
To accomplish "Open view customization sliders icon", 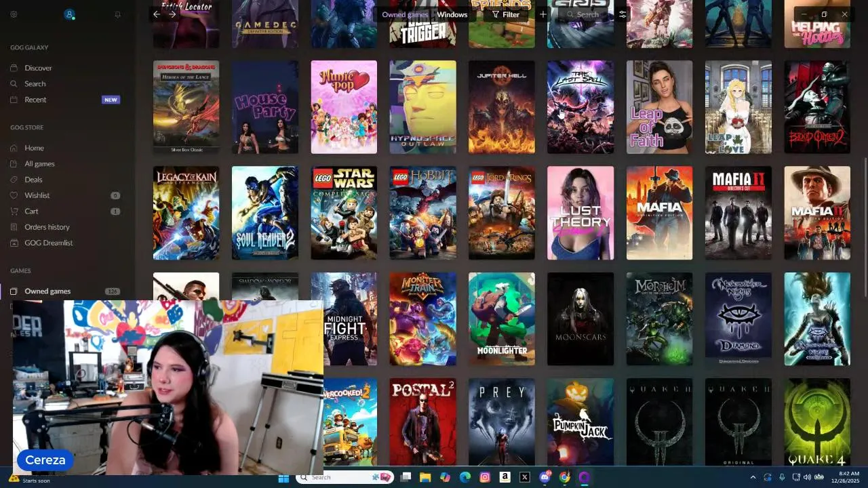I will coord(623,14).
